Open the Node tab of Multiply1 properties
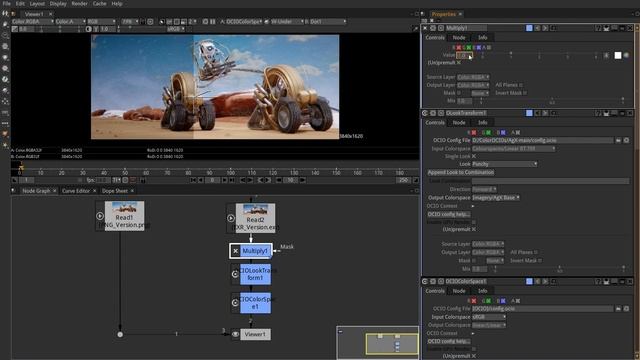 click(x=459, y=37)
